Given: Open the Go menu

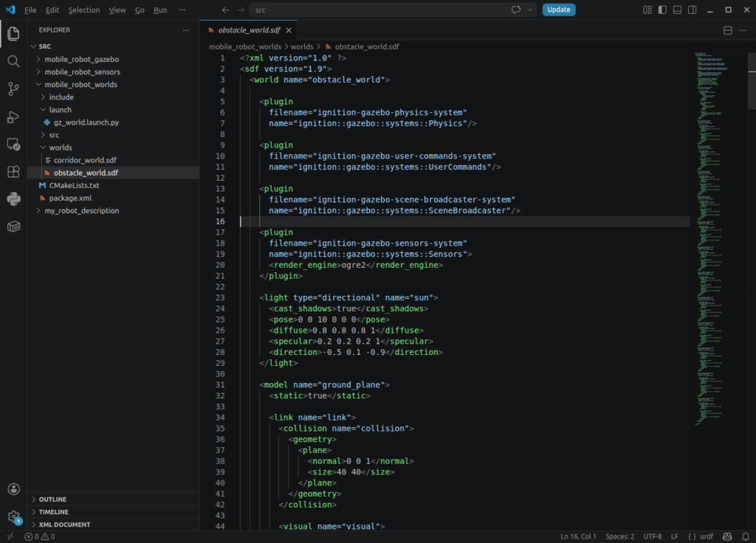Looking at the screenshot, I should [x=140, y=10].
